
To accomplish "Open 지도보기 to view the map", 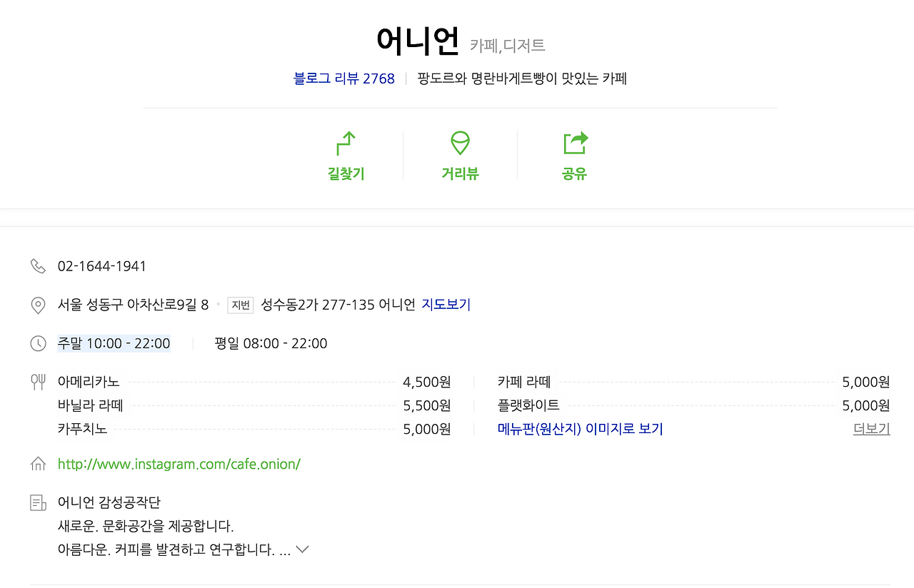I will (x=446, y=304).
